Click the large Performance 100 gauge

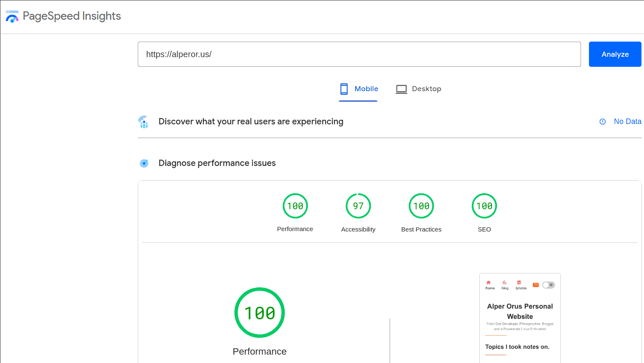260,313
